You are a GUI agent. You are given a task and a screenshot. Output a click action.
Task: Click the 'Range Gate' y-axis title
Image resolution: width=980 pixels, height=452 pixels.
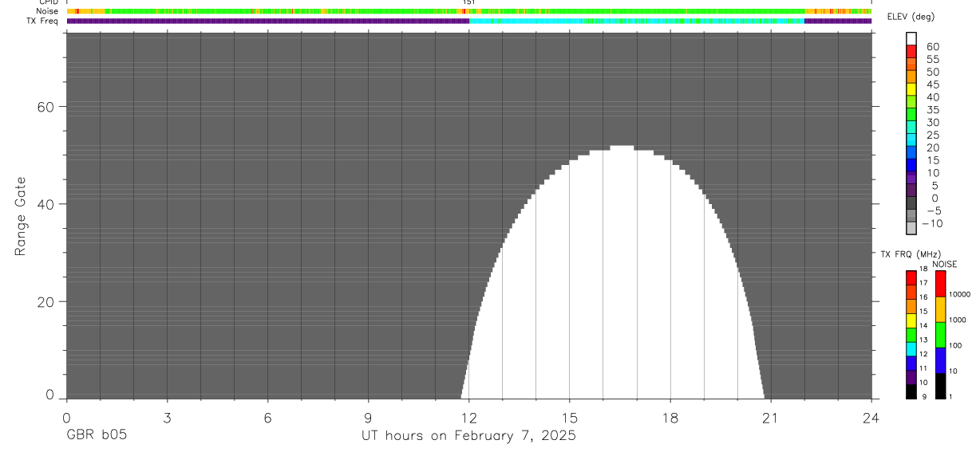coord(22,216)
